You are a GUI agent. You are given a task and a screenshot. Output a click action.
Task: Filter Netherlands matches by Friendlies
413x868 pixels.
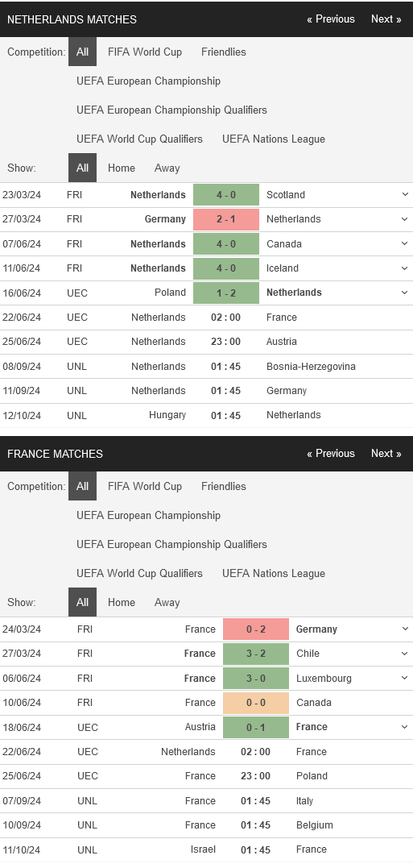click(x=224, y=52)
